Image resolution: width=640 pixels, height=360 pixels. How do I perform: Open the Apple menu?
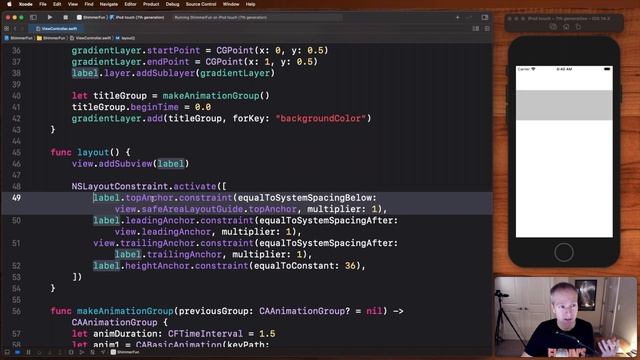click(9, 4)
